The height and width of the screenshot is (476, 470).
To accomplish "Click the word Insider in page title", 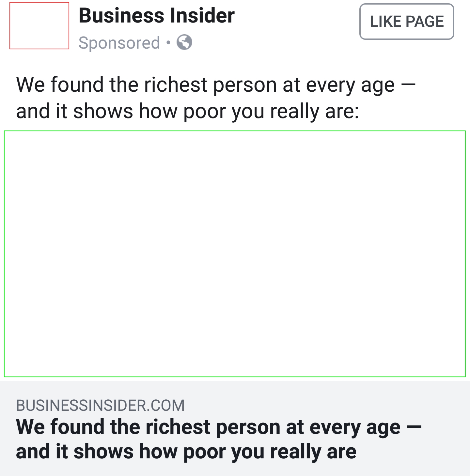I will pyautogui.click(x=203, y=16).
